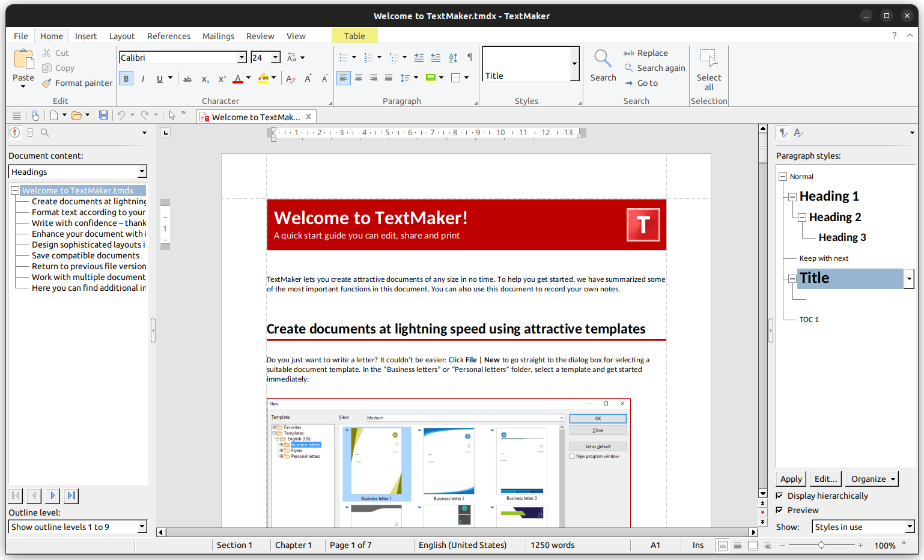Screen dimensions: 924x560
Task: Click the Apply style button
Action: [x=791, y=479]
